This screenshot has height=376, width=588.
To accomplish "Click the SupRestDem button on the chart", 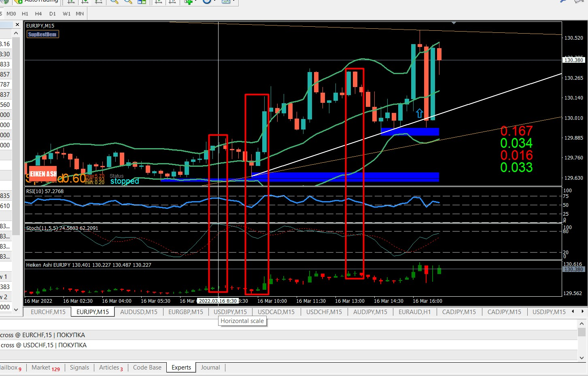I will tap(42, 34).
